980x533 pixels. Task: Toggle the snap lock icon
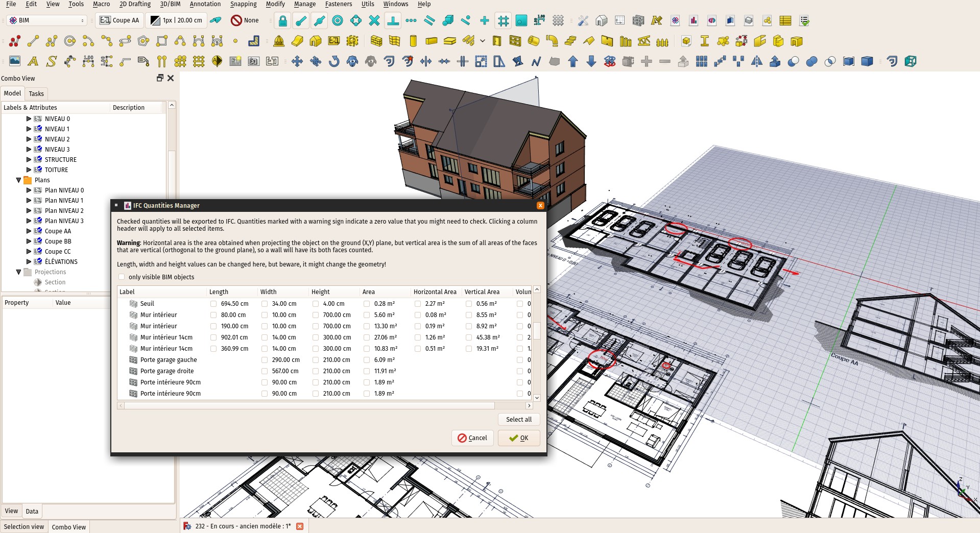coord(282,21)
